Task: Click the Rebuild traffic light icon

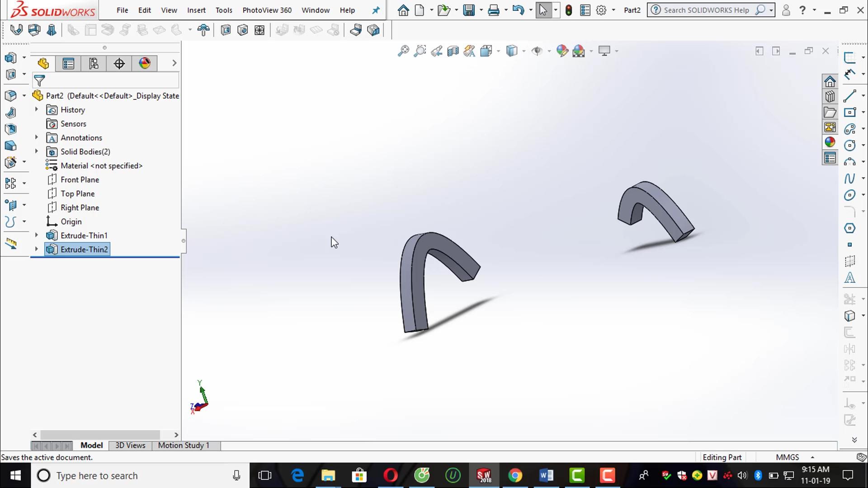Action: 569,10
